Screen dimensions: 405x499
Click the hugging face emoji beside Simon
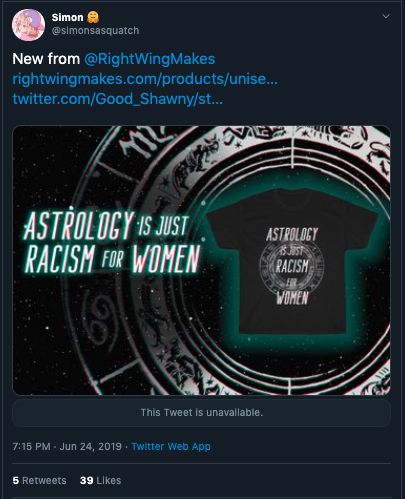point(93,17)
